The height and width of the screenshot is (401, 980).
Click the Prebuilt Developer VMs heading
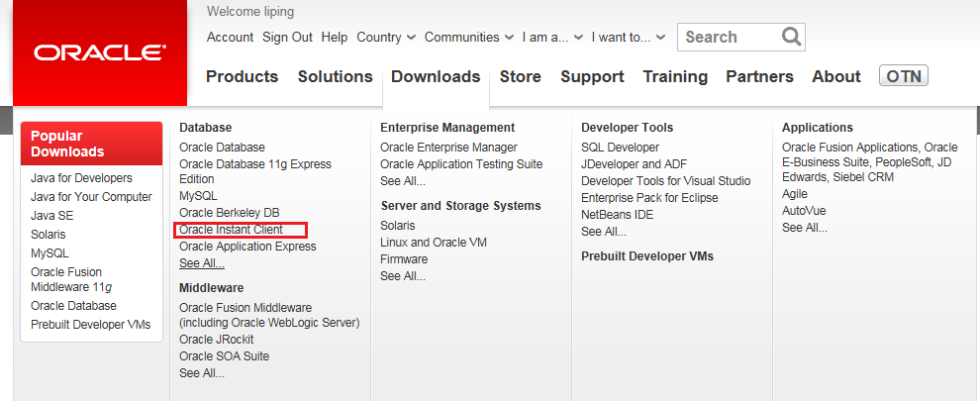[x=647, y=256]
